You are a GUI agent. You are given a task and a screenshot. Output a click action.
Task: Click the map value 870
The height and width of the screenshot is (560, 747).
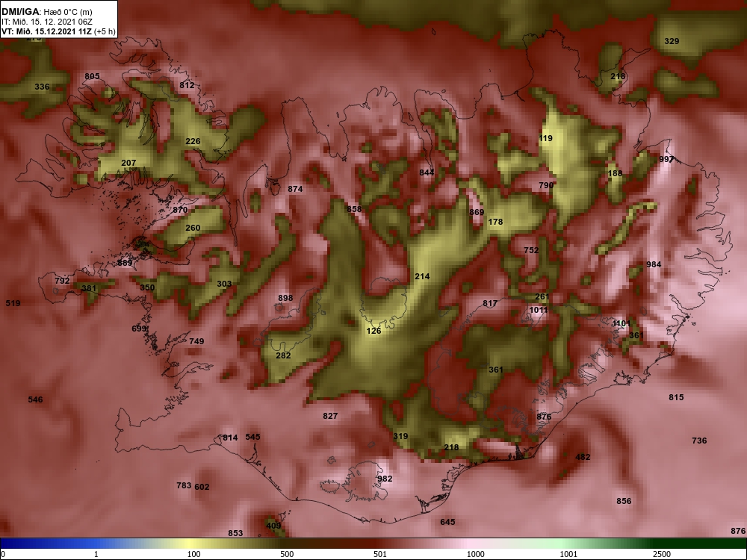click(x=180, y=210)
